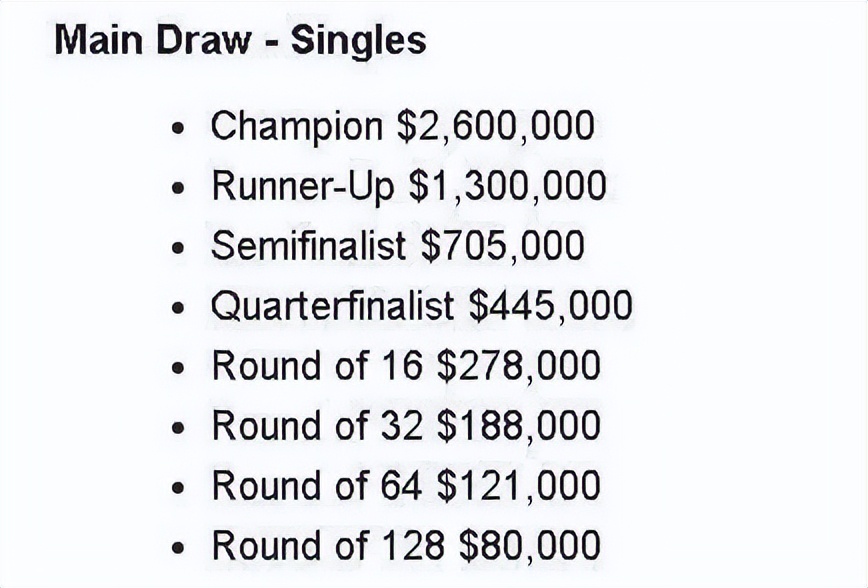Screen dimensions: 868x588
Task: Click the $2,600,000 prize amount
Action: [x=496, y=126]
